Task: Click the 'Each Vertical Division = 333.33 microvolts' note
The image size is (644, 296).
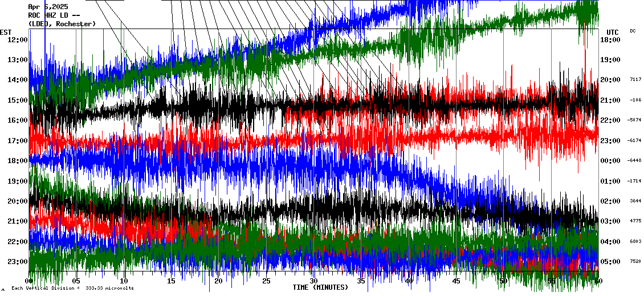Action: pyautogui.click(x=72, y=288)
